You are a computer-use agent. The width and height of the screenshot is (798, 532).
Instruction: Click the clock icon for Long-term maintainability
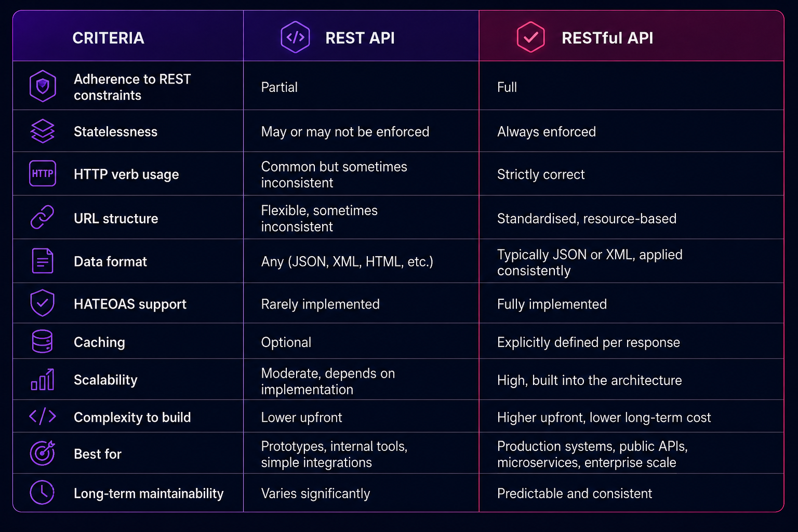pyautogui.click(x=43, y=493)
